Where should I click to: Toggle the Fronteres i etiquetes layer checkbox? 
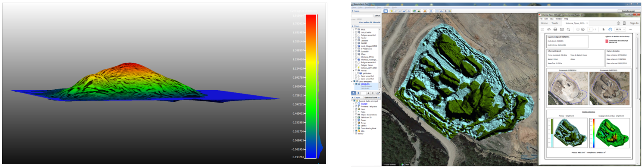pyautogui.click(x=356, y=106)
